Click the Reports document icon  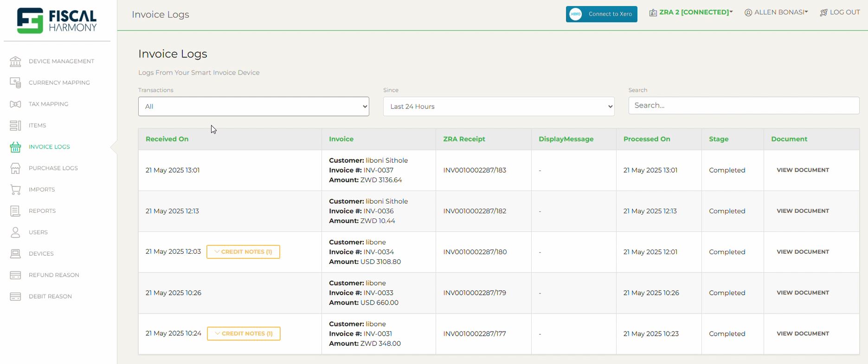coord(15,211)
